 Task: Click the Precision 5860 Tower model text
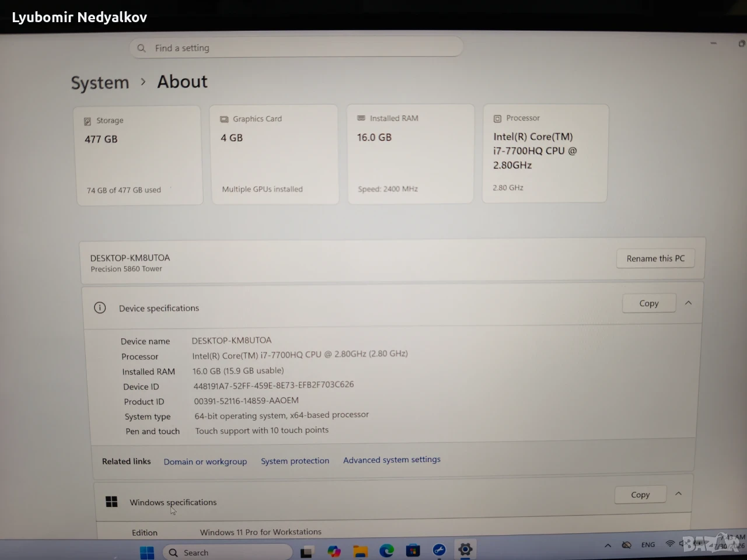point(126,269)
